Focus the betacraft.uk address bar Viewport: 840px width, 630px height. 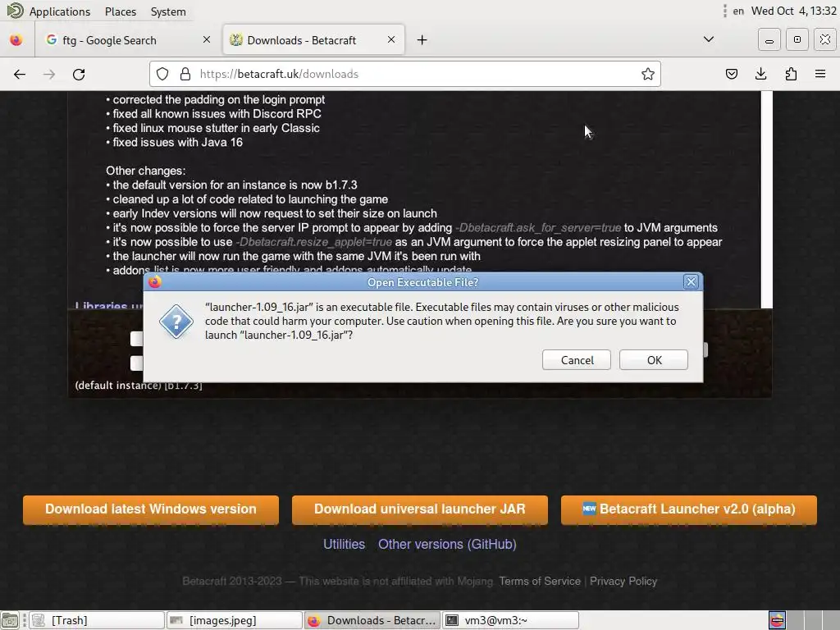point(404,74)
